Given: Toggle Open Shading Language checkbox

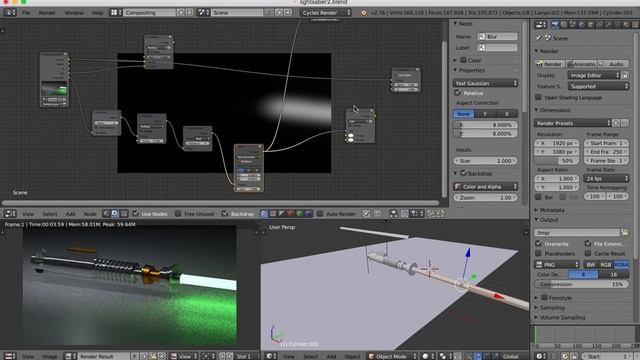Looking at the screenshot, I should 538,97.
